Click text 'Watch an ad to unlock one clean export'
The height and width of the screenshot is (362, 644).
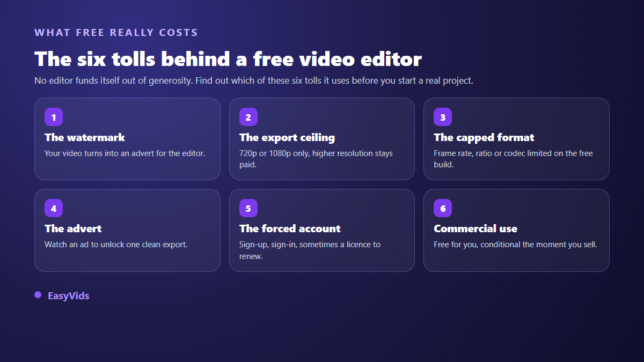116,245
